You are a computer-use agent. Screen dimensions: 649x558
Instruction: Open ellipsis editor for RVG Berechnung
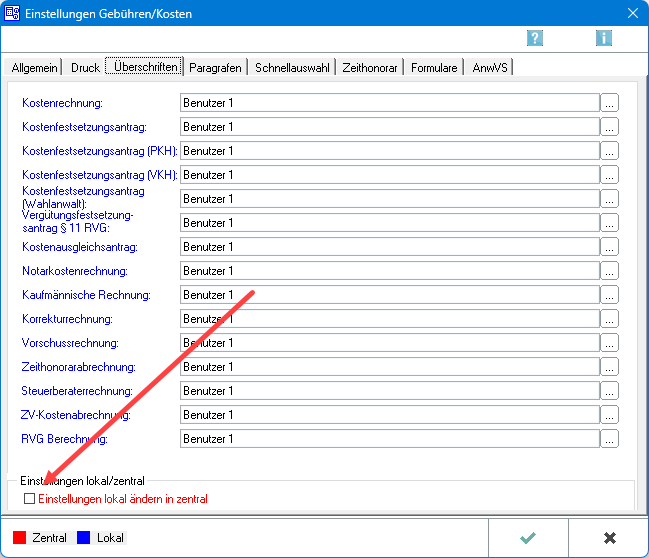click(609, 439)
